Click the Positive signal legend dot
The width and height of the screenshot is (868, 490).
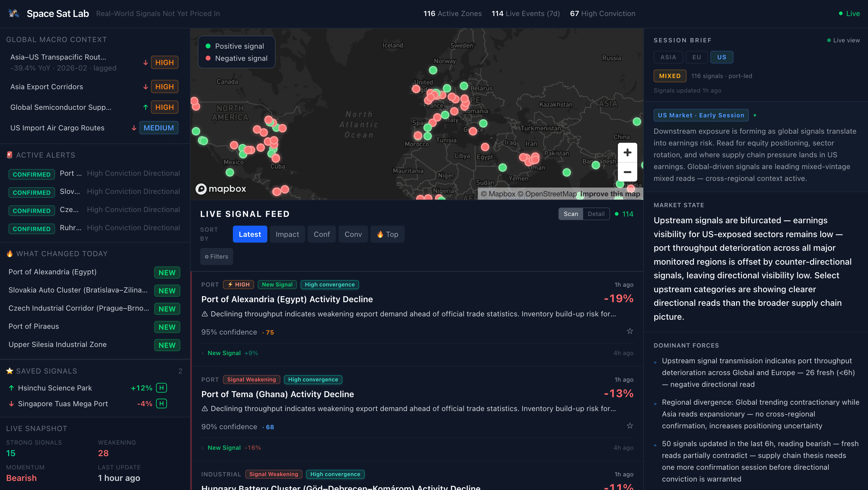click(208, 46)
